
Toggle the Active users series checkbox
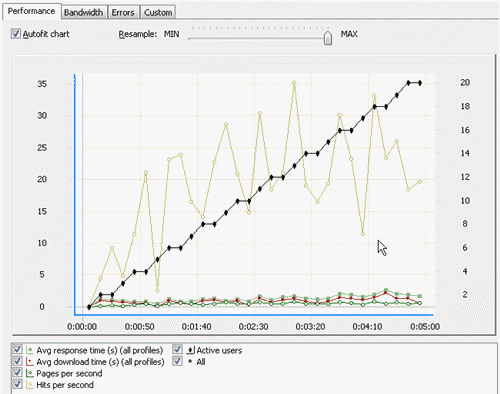[x=178, y=350]
